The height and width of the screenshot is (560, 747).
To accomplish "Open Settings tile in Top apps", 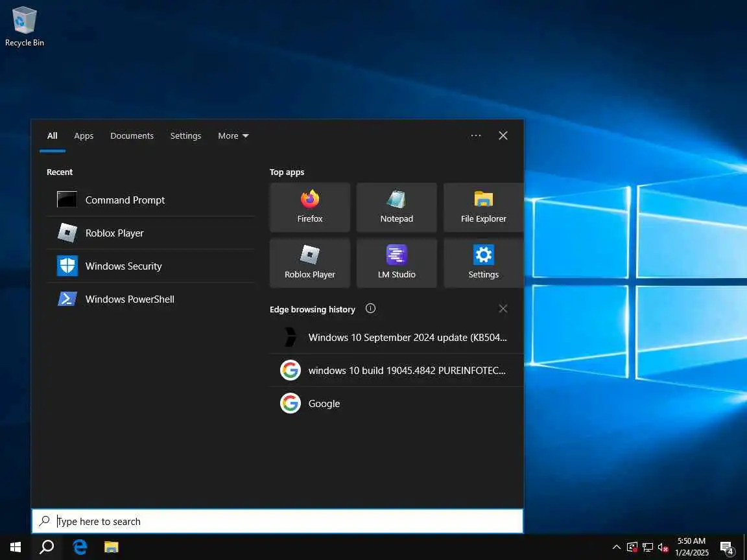I will click(x=483, y=263).
